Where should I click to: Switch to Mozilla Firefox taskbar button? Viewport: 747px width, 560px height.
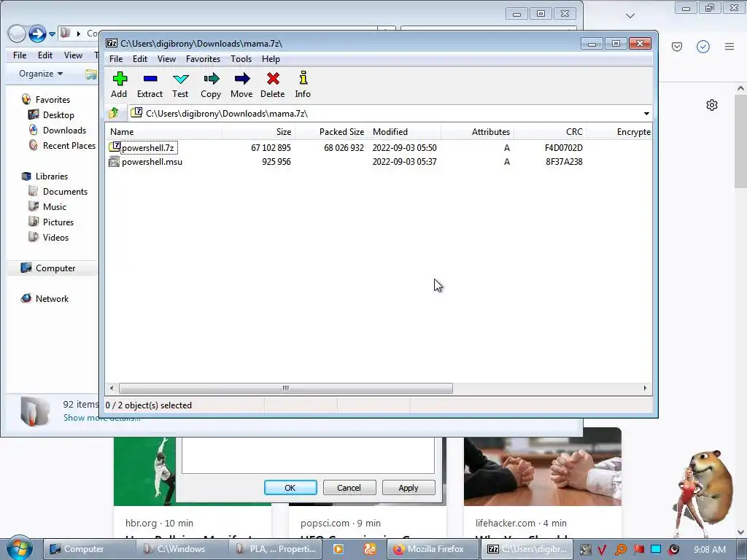[x=430, y=549]
